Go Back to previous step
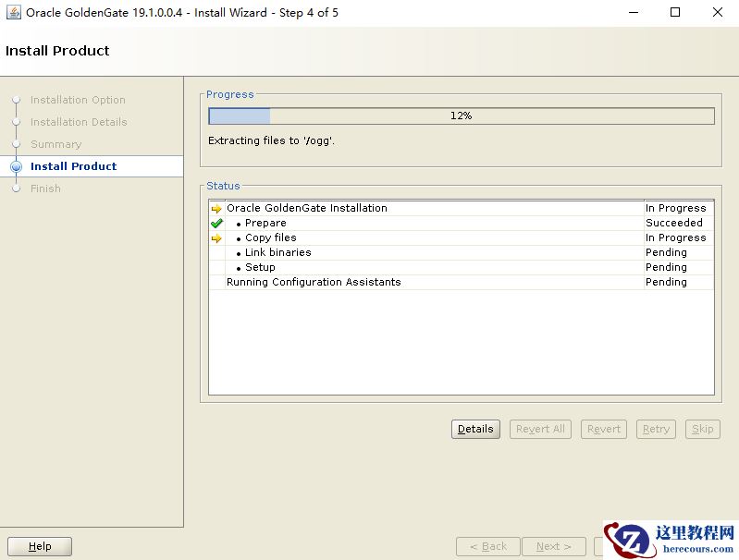 pyautogui.click(x=488, y=546)
